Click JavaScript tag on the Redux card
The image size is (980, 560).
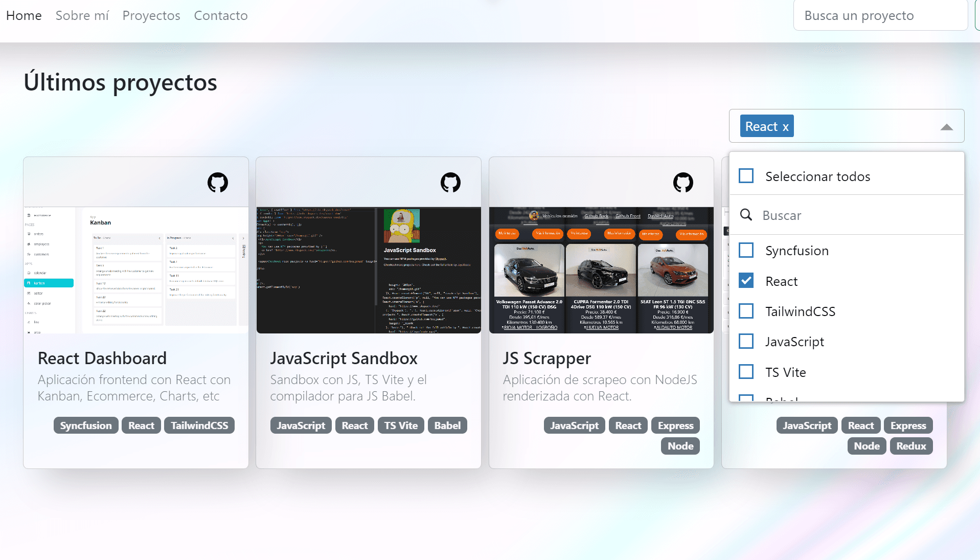click(807, 425)
